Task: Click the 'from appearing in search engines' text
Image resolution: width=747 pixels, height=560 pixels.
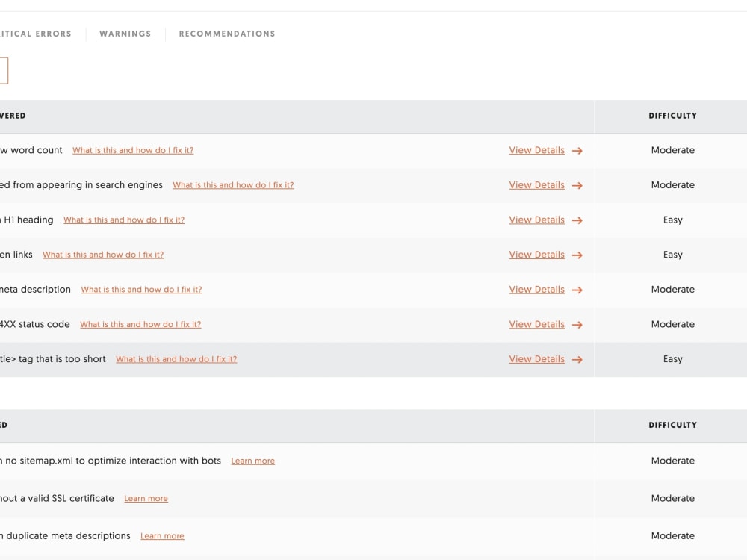Action: point(87,184)
